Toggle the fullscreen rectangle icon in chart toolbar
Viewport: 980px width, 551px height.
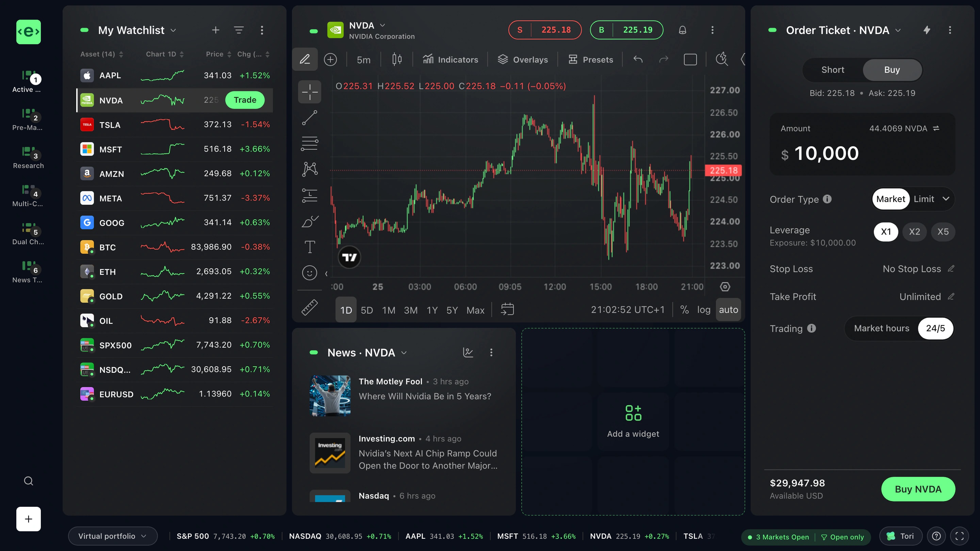690,60
